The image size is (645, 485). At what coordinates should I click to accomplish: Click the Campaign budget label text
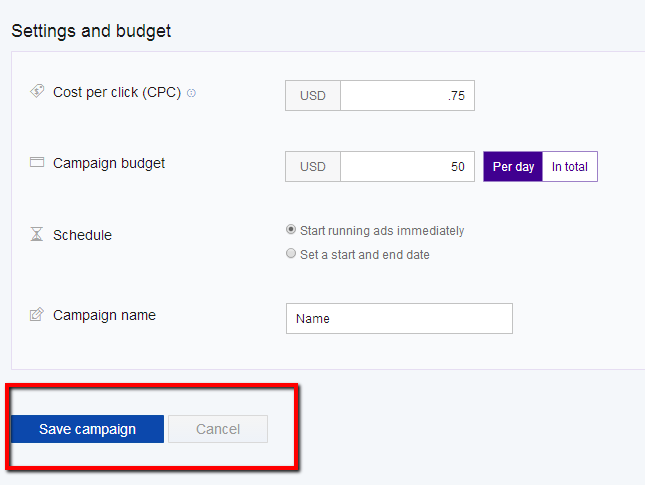click(109, 163)
